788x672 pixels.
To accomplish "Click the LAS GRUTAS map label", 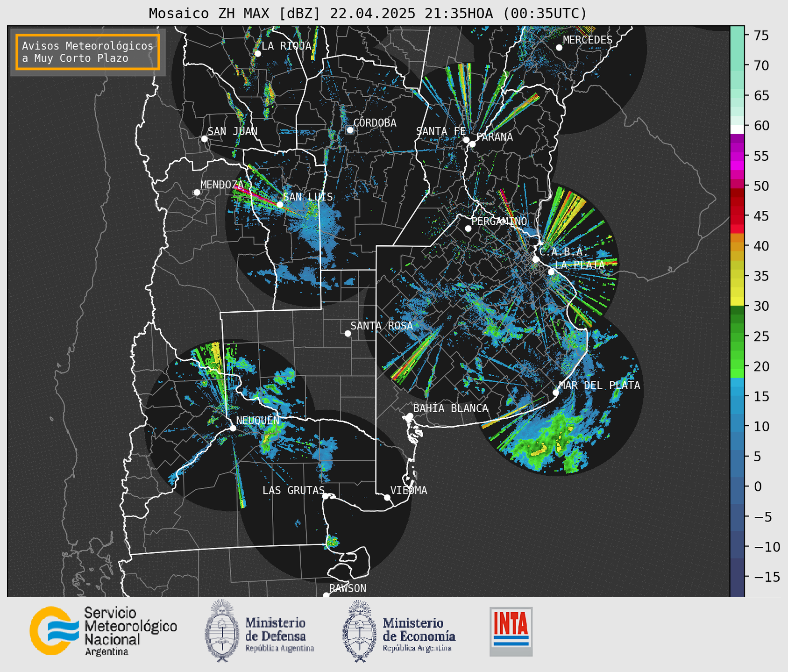I will point(293,490).
